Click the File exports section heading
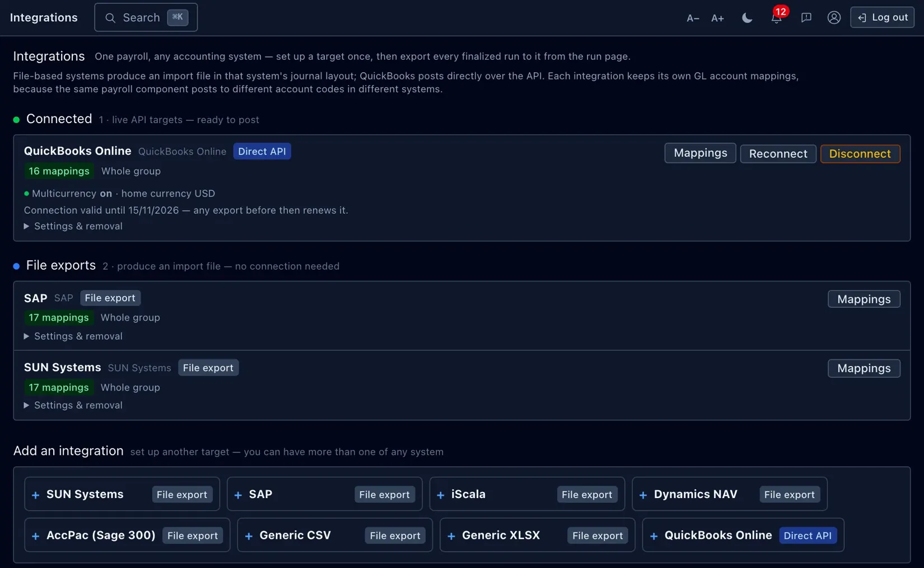 point(61,265)
